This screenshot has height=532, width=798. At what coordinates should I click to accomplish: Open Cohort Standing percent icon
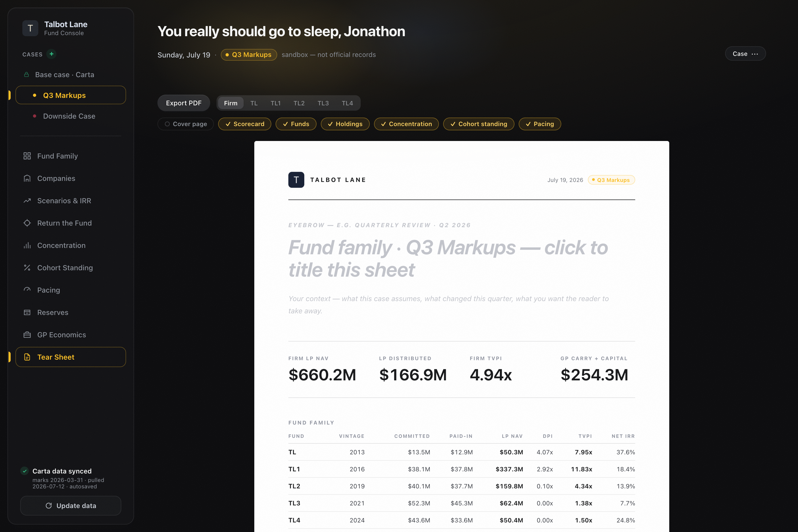[x=27, y=268]
